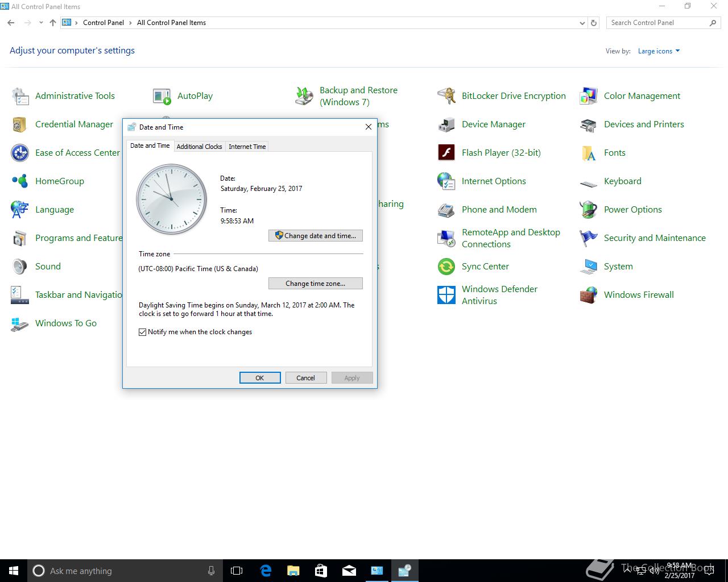The width and height of the screenshot is (728, 582).
Task: Open File Explorer from taskbar
Action: 293,571
